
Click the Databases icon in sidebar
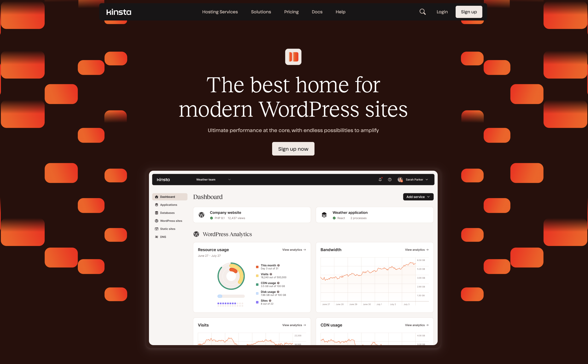click(157, 213)
